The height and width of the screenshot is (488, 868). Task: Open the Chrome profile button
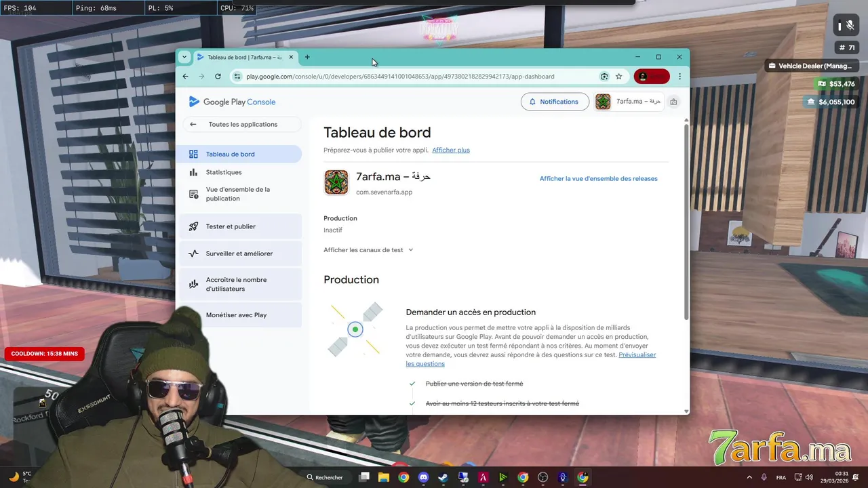point(652,77)
